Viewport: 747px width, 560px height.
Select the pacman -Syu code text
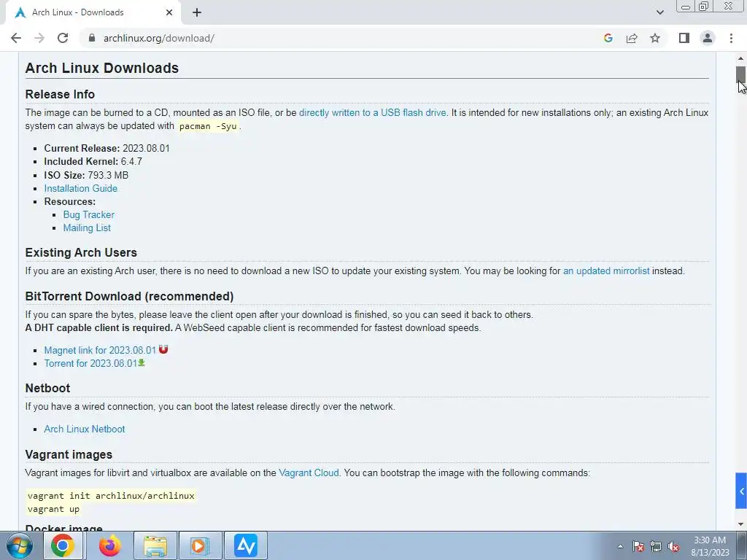tap(208, 127)
